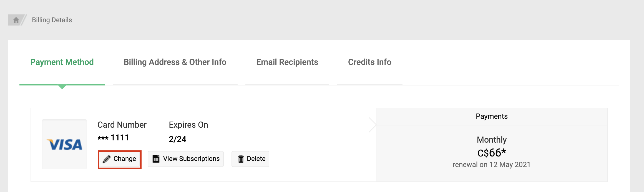Screen dimensions: 644x192
Task: Open View Subscriptions
Action: click(191, 159)
